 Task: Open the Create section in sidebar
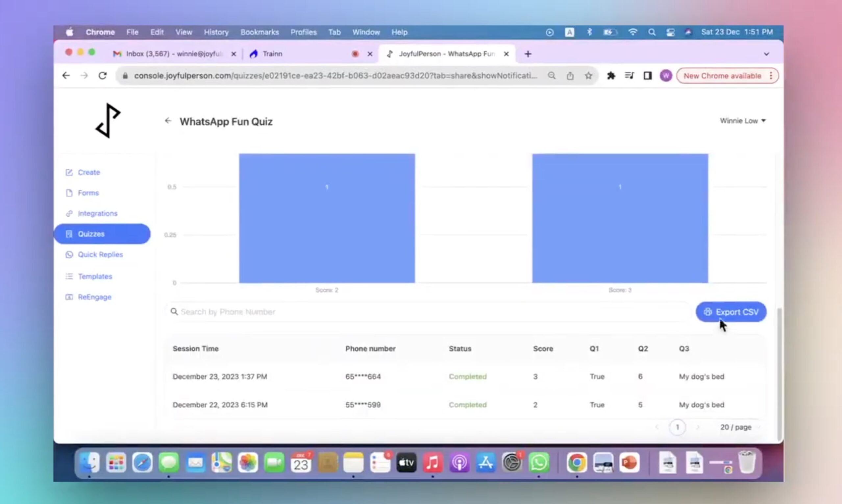click(x=89, y=172)
